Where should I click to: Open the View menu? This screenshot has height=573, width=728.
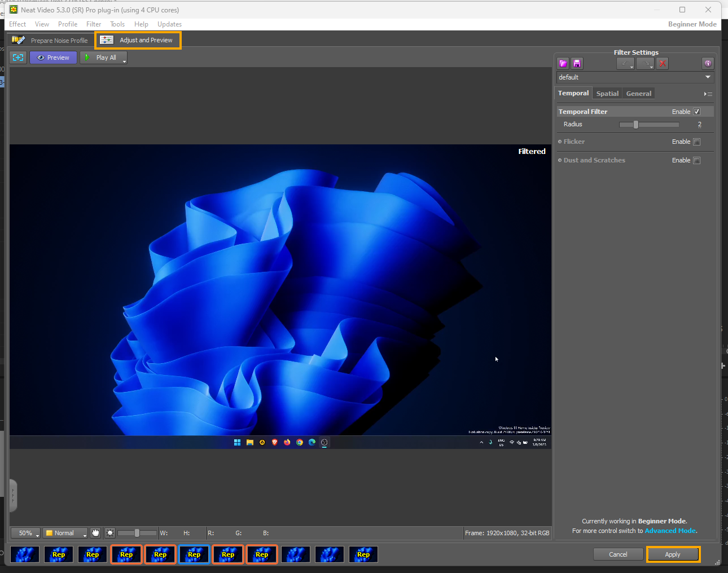(x=42, y=24)
